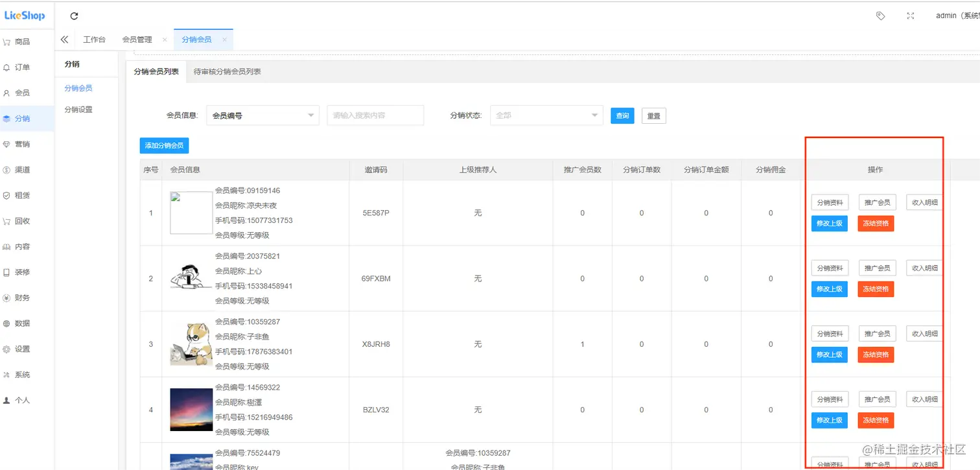980x470 pixels.
Task: Open 会员信息 dropdown showing 会员编号
Action: [263, 115]
